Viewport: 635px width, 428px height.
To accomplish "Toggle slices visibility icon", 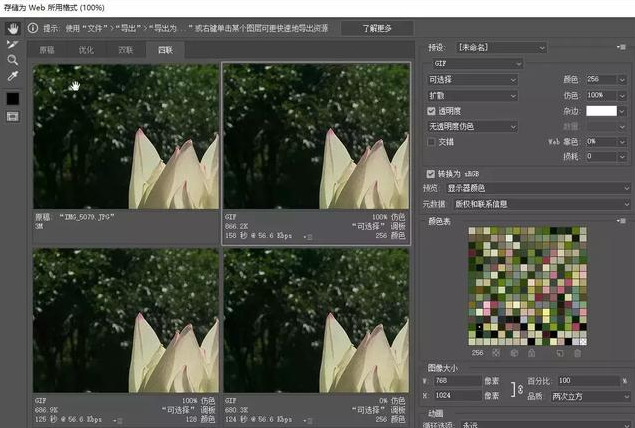I will coord(13,117).
